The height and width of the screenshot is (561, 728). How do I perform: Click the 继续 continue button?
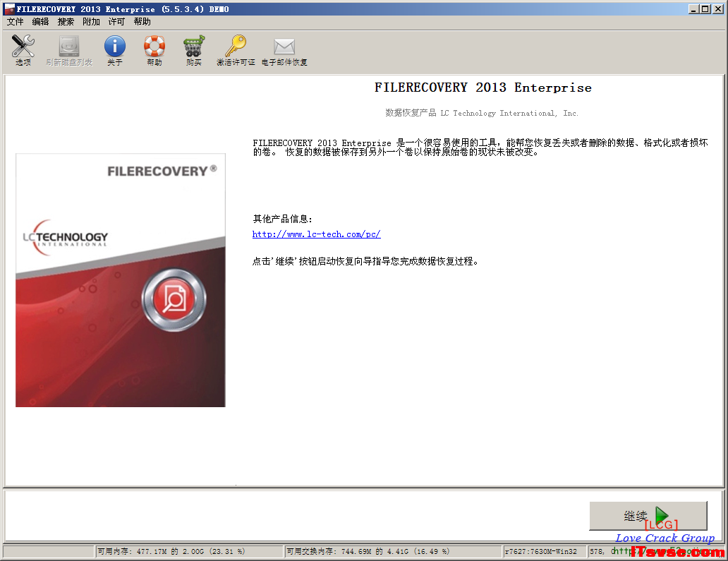tap(648, 516)
